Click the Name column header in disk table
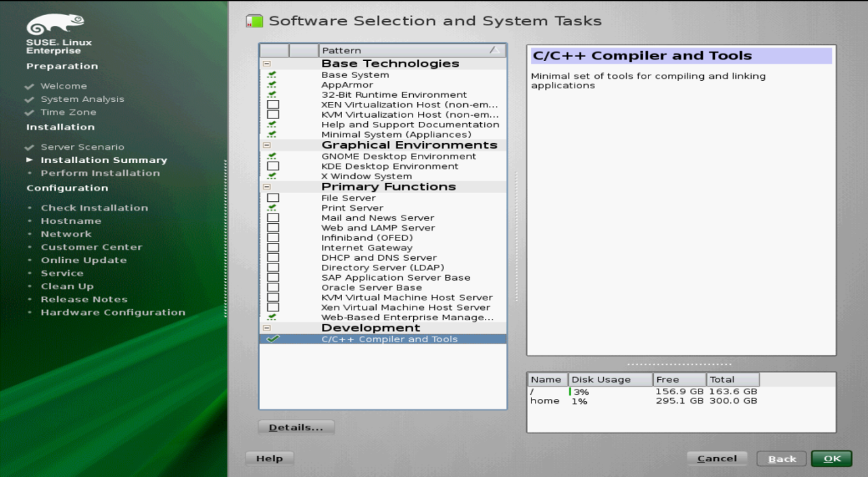 pos(546,379)
